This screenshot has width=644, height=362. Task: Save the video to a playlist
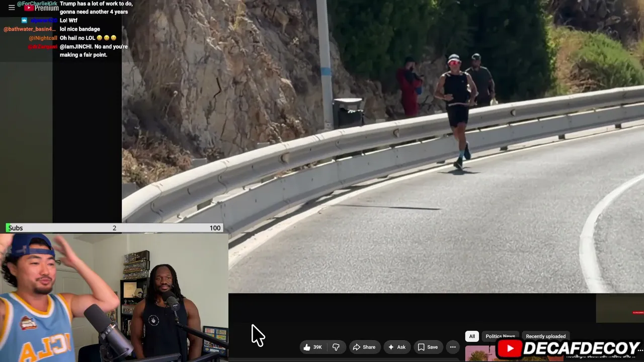coord(428,347)
